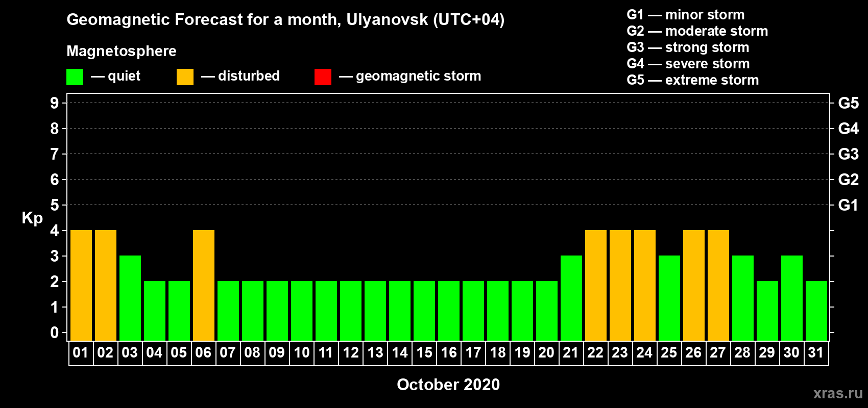The height and width of the screenshot is (408, 868).
Task: Click the Kp axis value '0'
Action: 55,333
